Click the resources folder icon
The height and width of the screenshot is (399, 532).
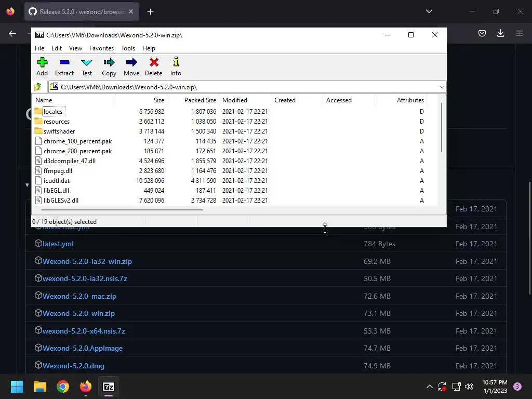click(38, 121)
